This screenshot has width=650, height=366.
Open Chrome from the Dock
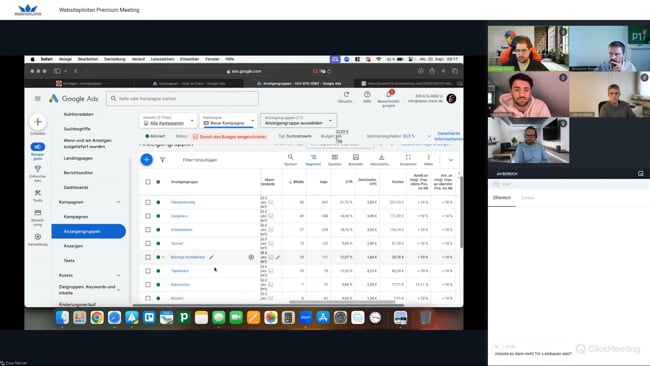click(x=97, y=318)
